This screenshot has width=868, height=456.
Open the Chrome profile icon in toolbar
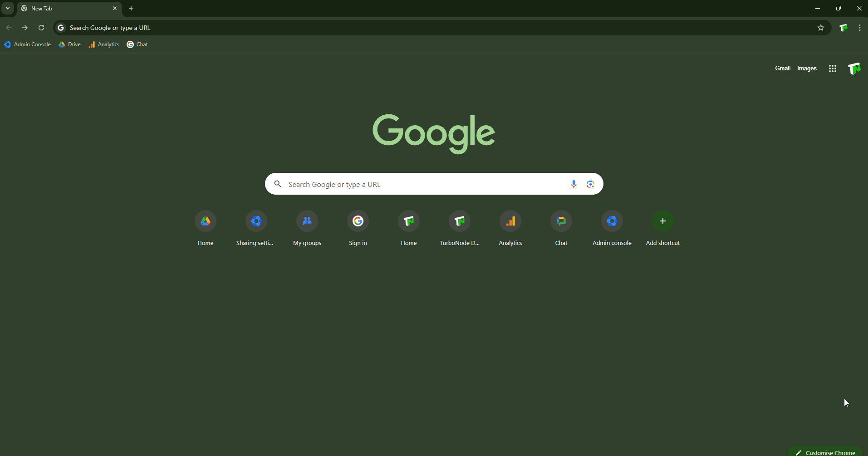click(x=843, y=28)
